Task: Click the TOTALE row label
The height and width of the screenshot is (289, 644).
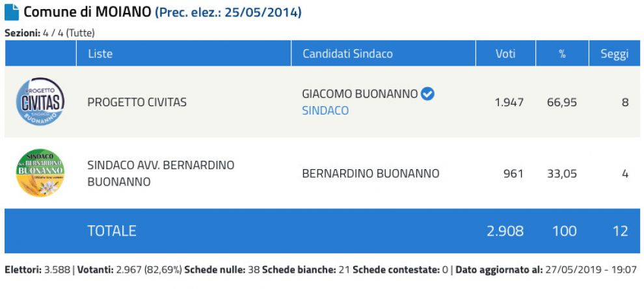Action: tap(112, 230)
